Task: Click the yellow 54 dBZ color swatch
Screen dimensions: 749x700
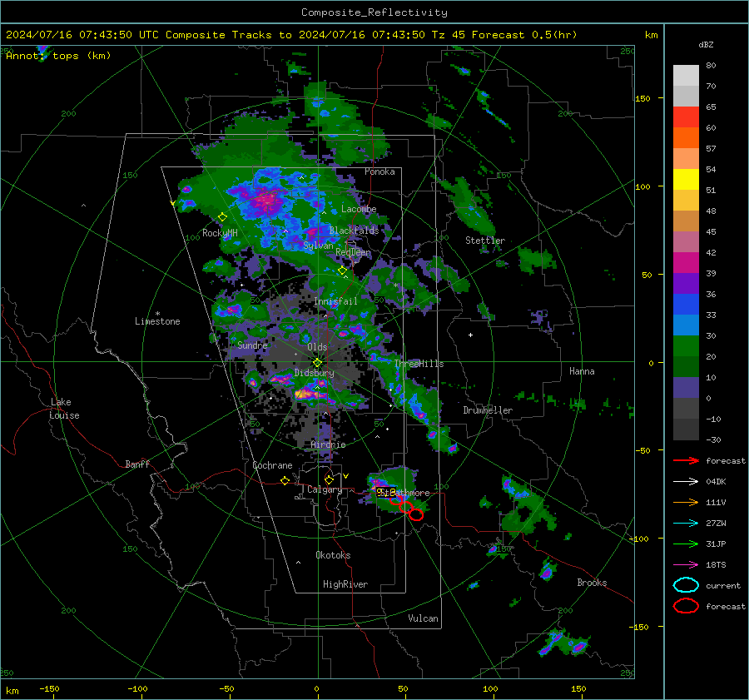Action: 686,179
